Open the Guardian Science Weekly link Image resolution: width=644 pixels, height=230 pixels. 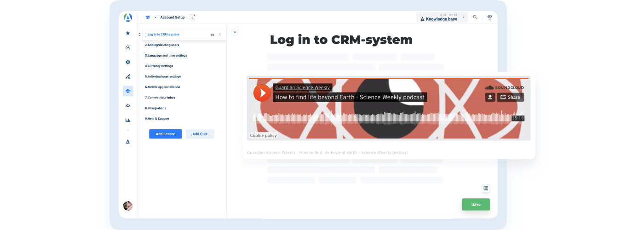tap(302, 87)
